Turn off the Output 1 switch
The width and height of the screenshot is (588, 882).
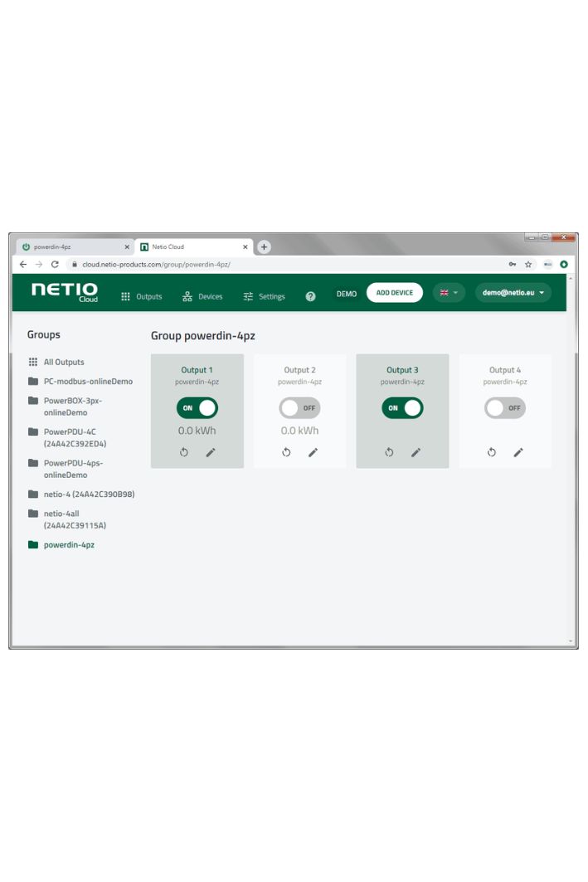(x=197, y=408)
